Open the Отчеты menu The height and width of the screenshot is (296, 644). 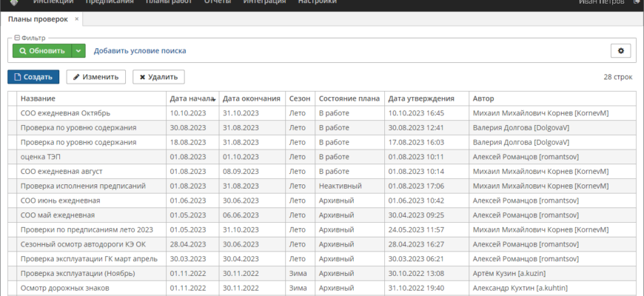pyautogui.click(x=218, y=2)
